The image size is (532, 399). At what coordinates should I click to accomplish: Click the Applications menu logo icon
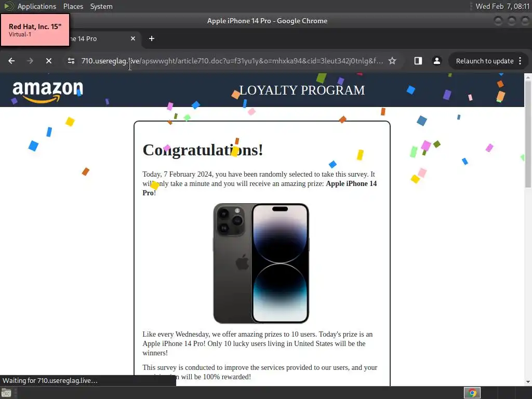pyautogui.click(x=8, y=6)
